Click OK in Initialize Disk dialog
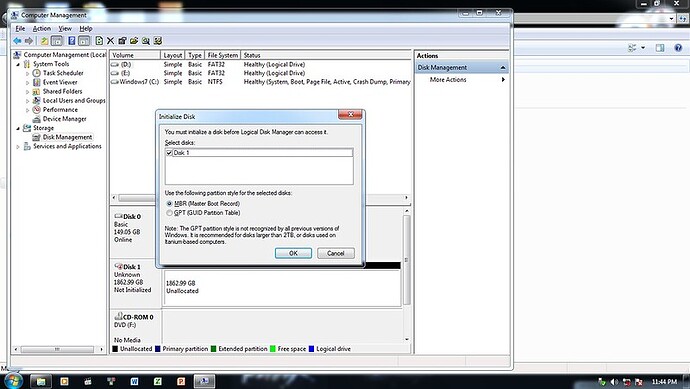 tap(293, 253)
